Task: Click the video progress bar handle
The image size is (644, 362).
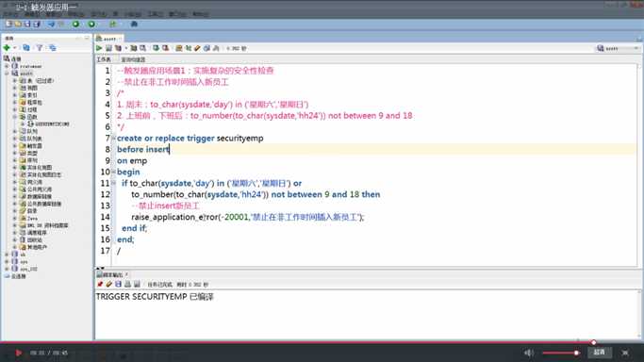Action: 593,342
